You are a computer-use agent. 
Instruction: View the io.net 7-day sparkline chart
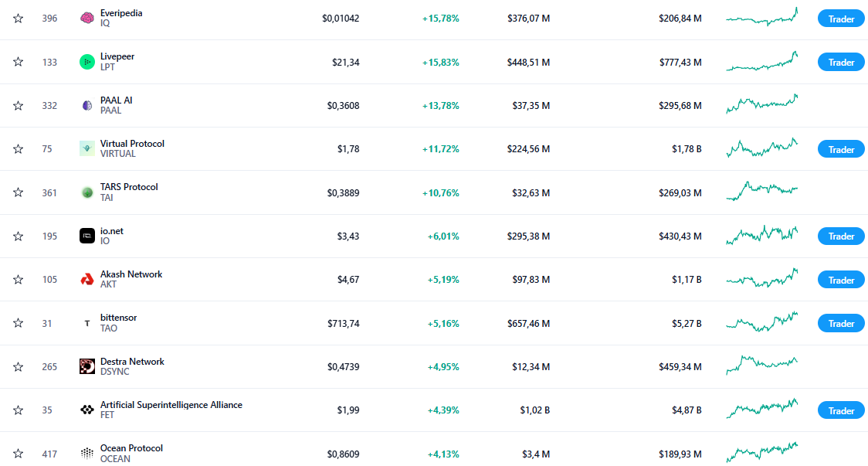(762, 236)
